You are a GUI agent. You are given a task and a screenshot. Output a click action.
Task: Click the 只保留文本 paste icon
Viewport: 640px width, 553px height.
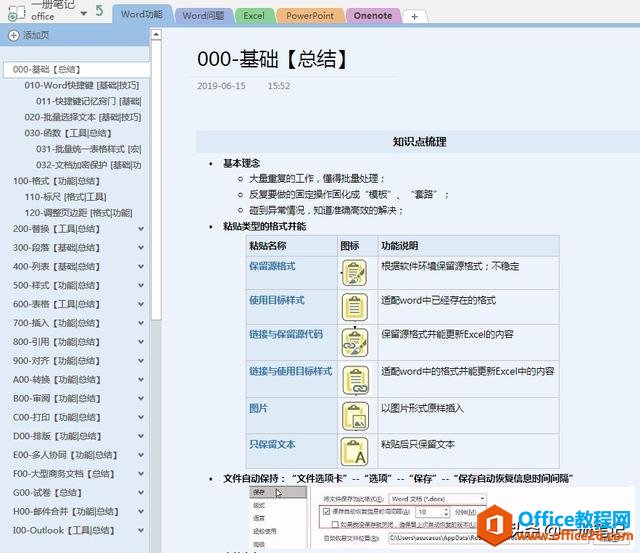[x=354, y=452]
